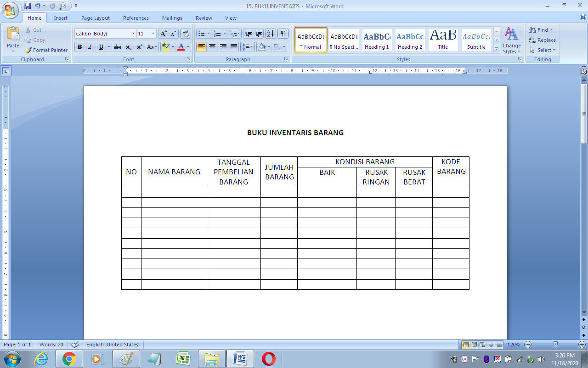Click the increase indent icon

coord(259,34)
